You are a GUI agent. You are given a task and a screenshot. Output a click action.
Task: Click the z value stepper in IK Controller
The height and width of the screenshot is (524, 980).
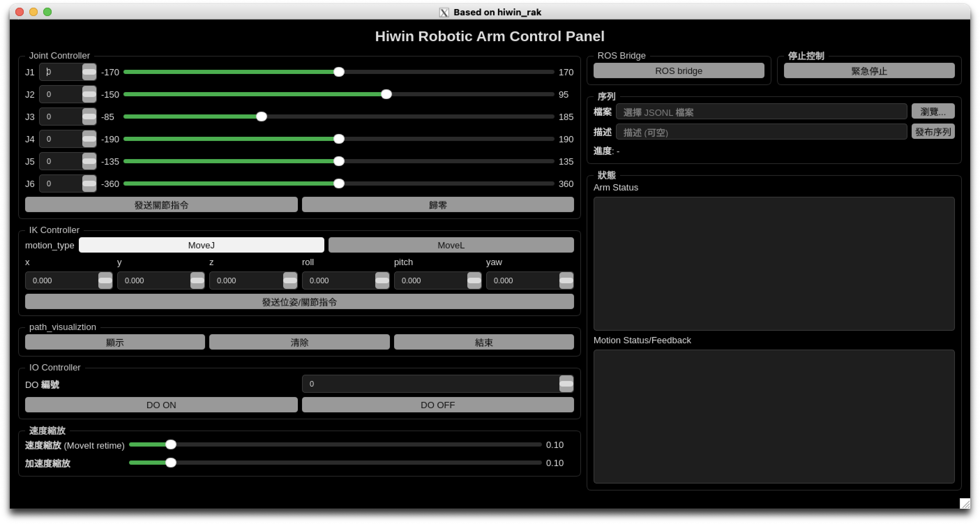tap(290, 281)
